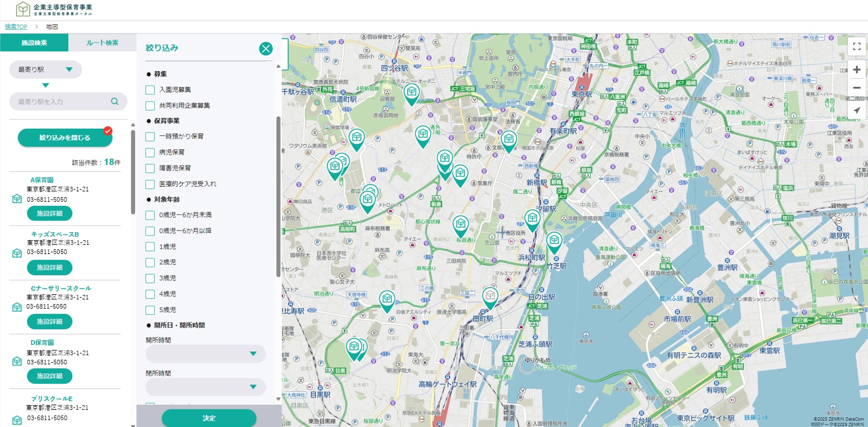Click facility icon beside D保育園
The width and height of the screenshot is (868, 427).
pyautogui.click(x=17, y=361)
